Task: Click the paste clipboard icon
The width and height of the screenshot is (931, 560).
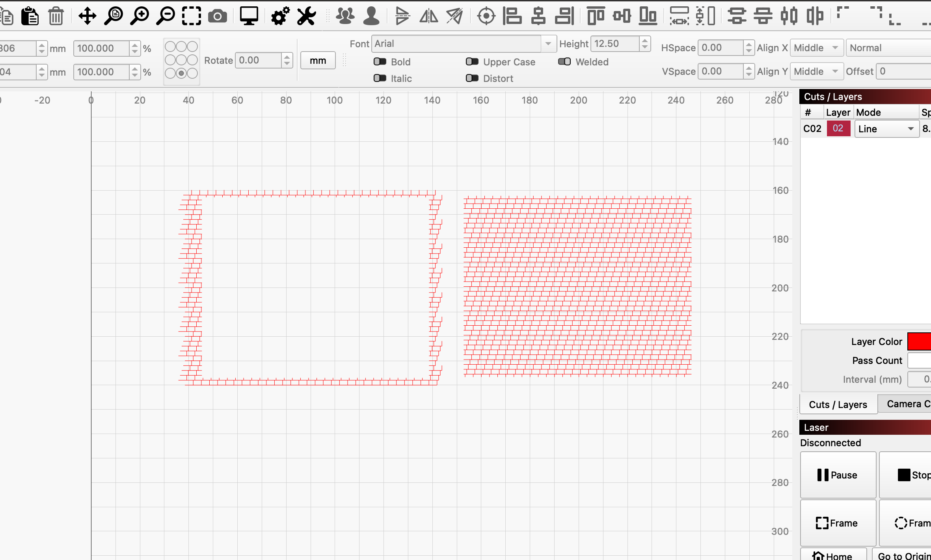Action: coord(30,16)
